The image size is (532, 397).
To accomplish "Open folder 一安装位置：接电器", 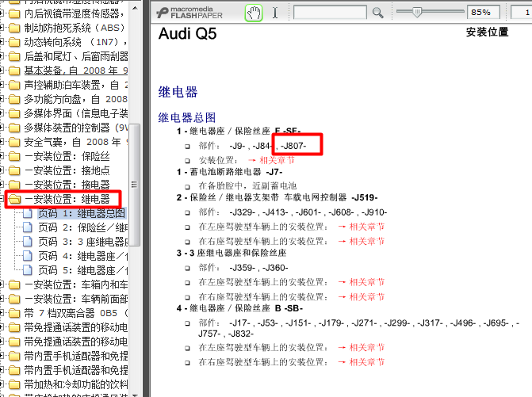I will (x=67, y=185).
